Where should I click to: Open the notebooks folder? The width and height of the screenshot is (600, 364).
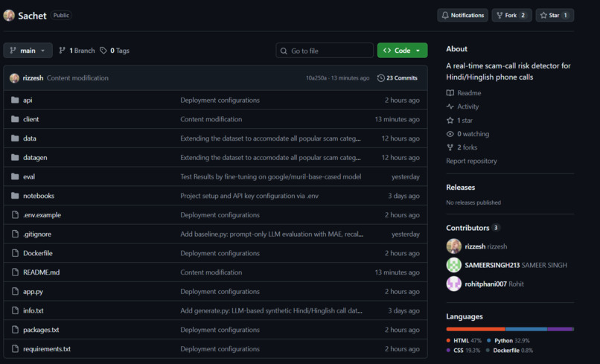(39, 196)
